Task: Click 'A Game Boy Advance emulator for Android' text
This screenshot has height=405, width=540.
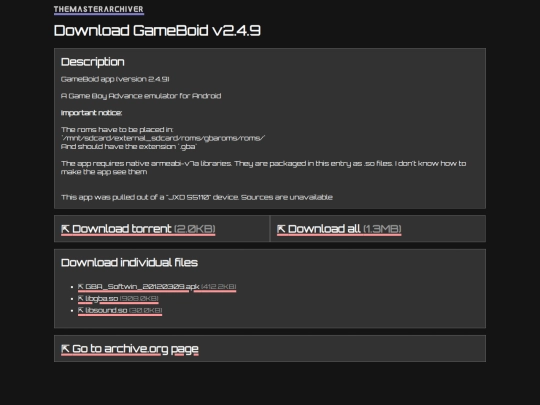Action: click(141, 96)
